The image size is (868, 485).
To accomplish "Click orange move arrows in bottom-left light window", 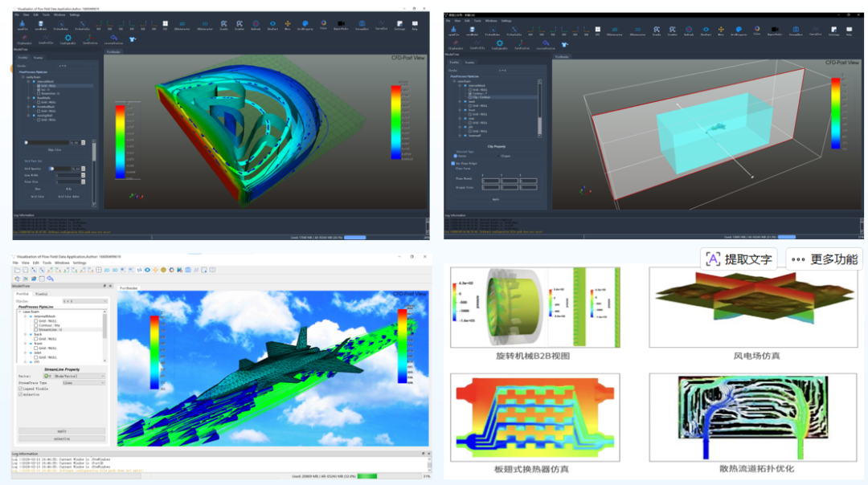I will (x=156, y=270).
